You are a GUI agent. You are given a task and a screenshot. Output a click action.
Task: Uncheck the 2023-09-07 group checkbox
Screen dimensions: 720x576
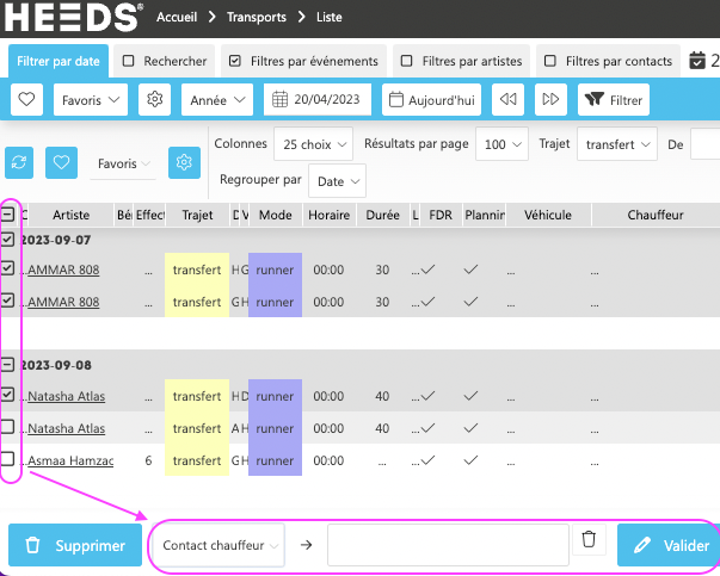point(8,239)
